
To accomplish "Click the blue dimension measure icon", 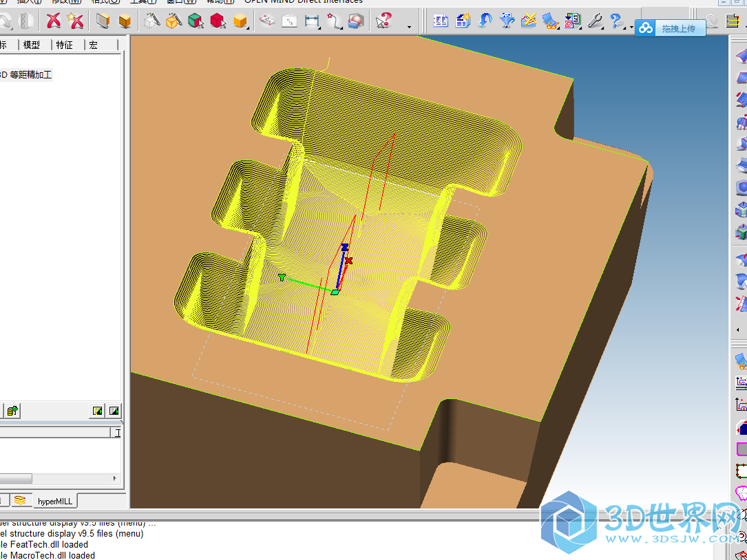I will click(x=312, y=21).
